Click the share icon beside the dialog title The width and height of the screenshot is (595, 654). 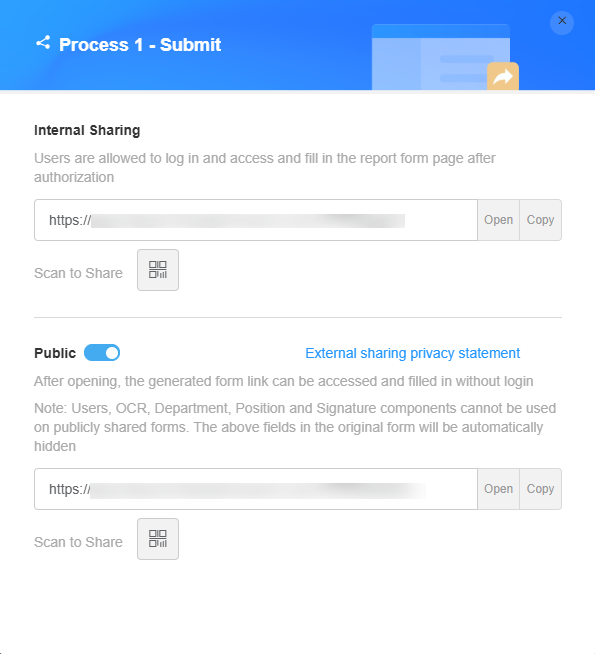pos(43,43)
